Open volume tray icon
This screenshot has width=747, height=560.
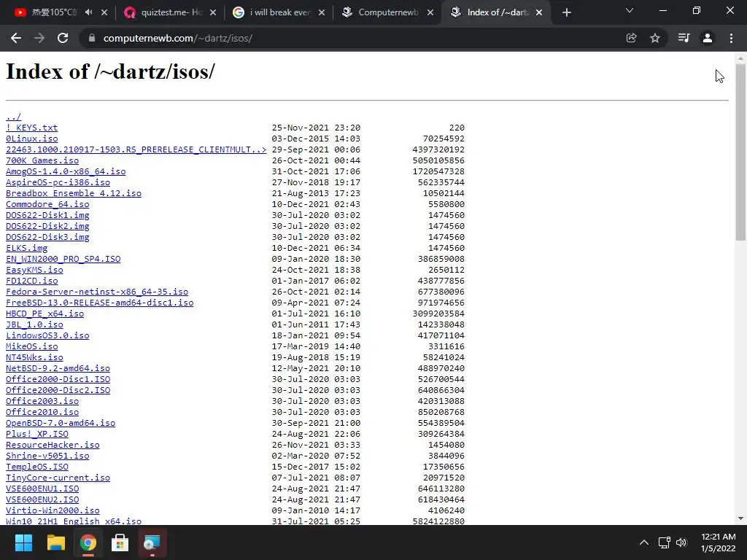(682, 542)
